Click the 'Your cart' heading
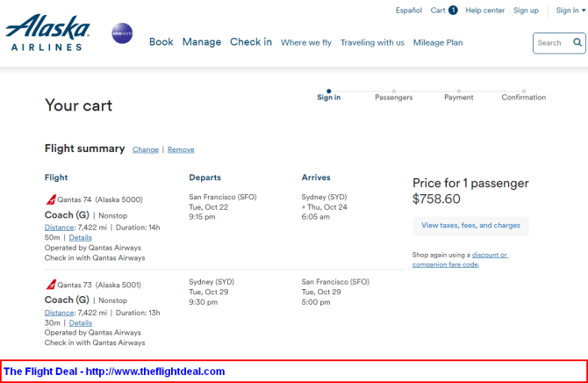Viewport: 588px width, 383px height. pos(78,105)
